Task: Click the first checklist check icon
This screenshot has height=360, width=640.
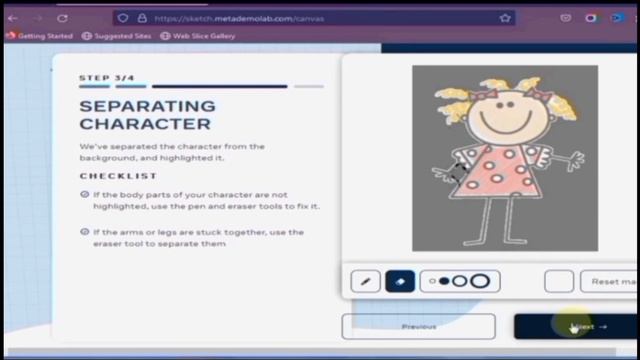Action: point(84,194)
